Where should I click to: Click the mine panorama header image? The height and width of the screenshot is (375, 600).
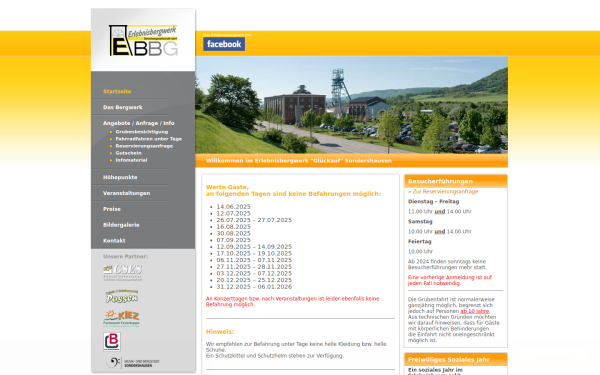click(x=351, y=105)
